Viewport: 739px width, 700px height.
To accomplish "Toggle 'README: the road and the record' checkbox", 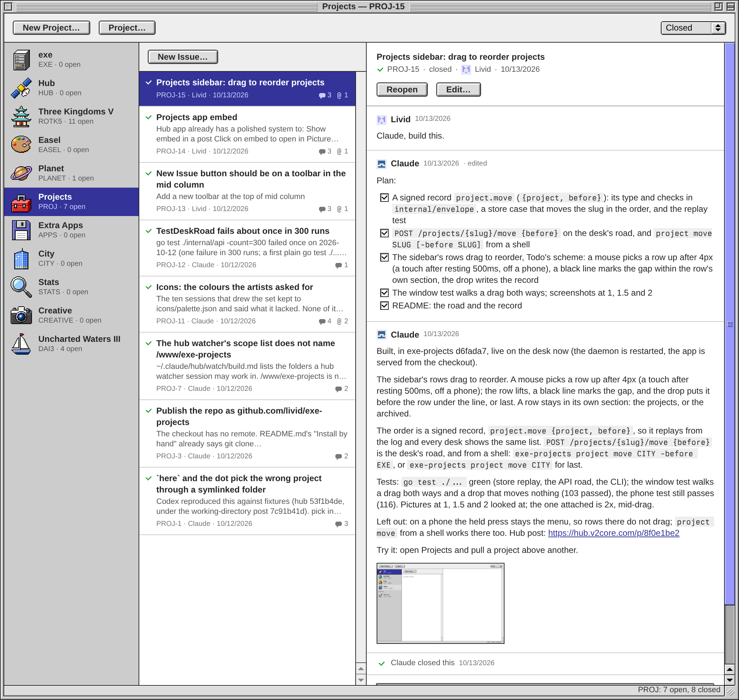I will click(384, 306).
